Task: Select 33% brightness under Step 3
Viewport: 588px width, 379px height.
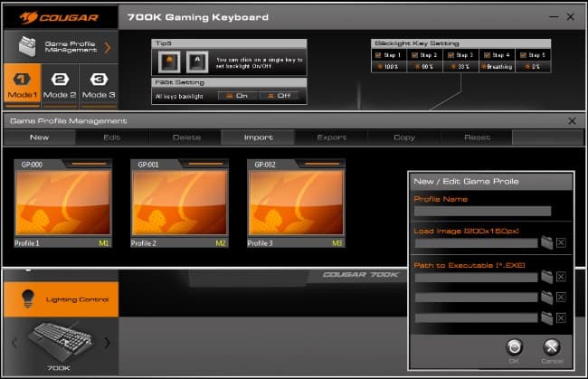Action: pyautogui.click(x=460, y=67)
